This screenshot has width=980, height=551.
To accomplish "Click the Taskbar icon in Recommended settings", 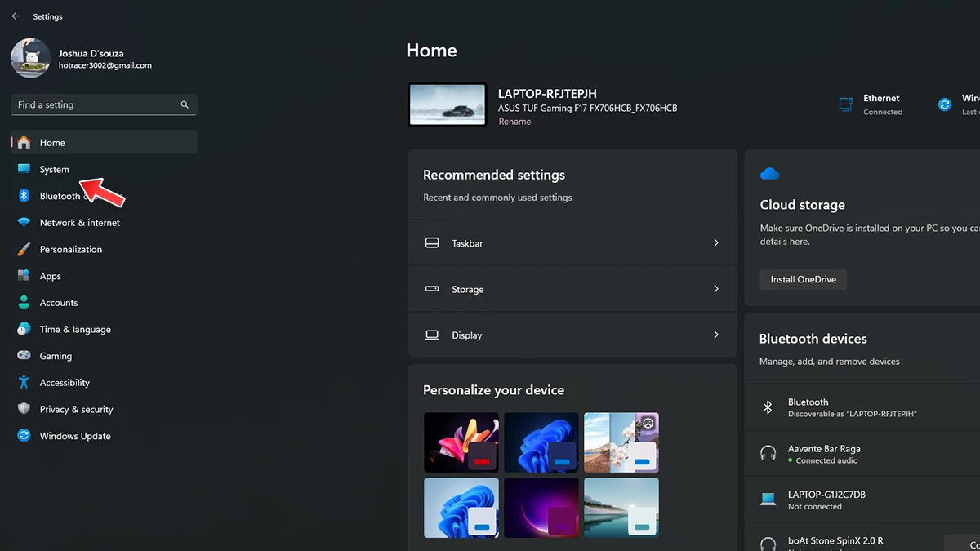I will pyautogui.click(x=433, y=243).
